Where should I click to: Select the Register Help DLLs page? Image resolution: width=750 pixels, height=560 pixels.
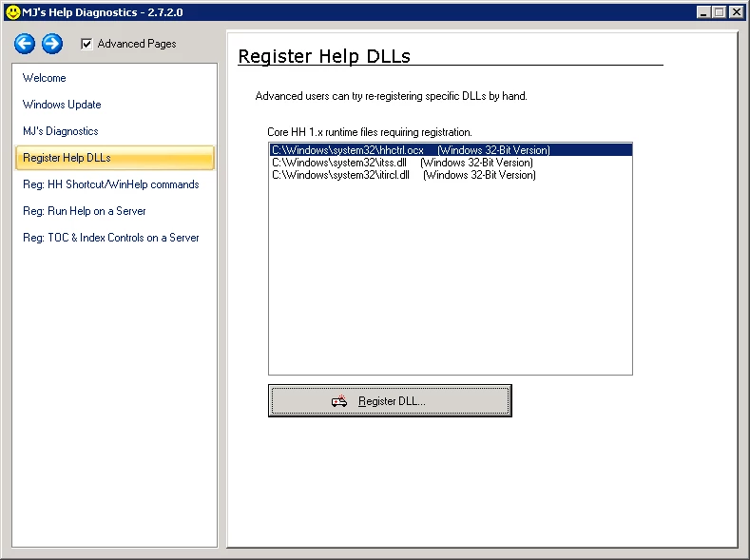point(115,158)
